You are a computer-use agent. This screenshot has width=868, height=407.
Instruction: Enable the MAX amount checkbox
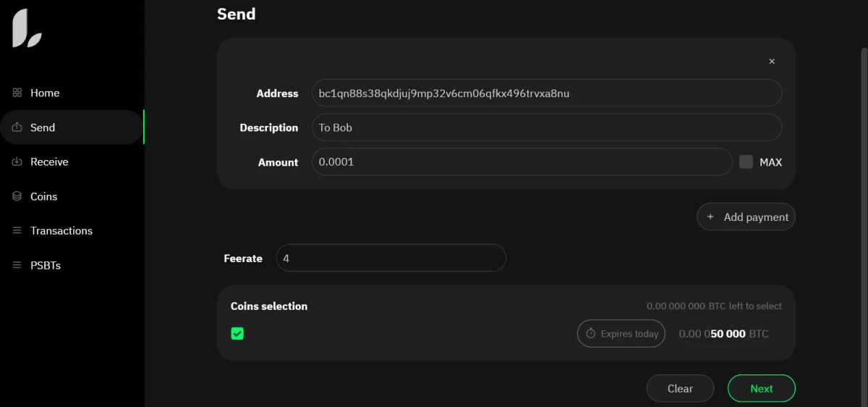click(x=746, y=162)
